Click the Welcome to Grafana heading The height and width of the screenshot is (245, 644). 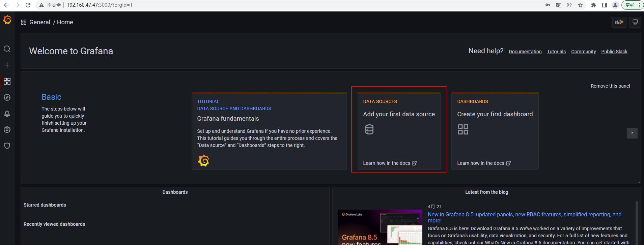pos(71,51)
